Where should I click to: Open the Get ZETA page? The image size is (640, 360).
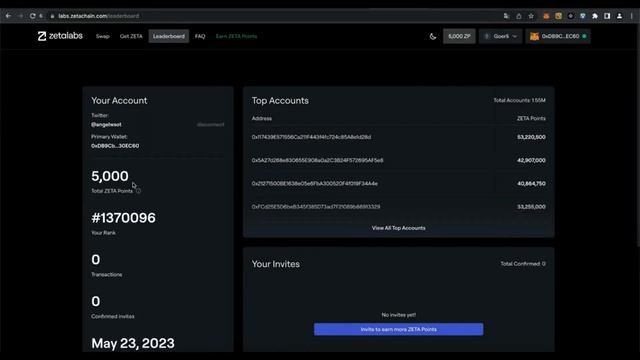pyautogui.click(x=131, y=36)
